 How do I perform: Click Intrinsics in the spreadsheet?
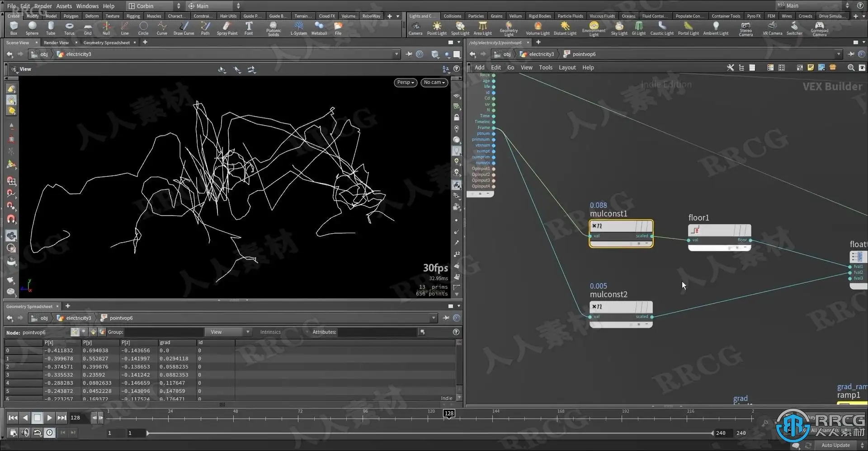(x=270, y=332)
